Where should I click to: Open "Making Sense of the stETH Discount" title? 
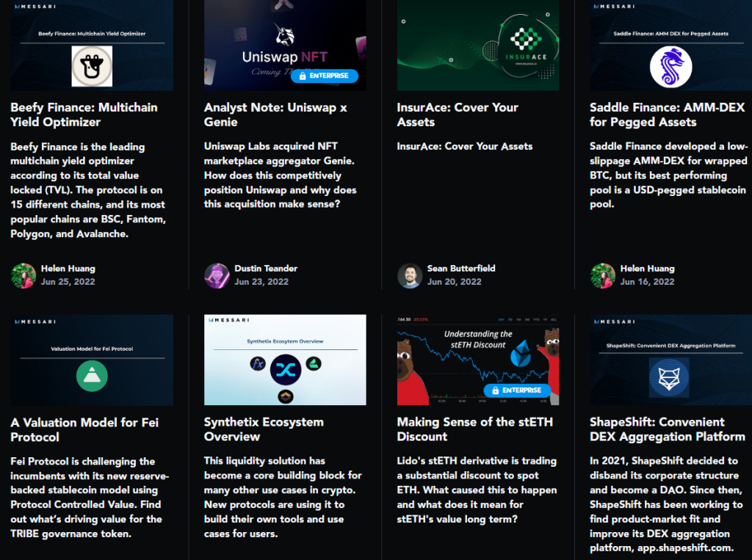click(475, 429)
